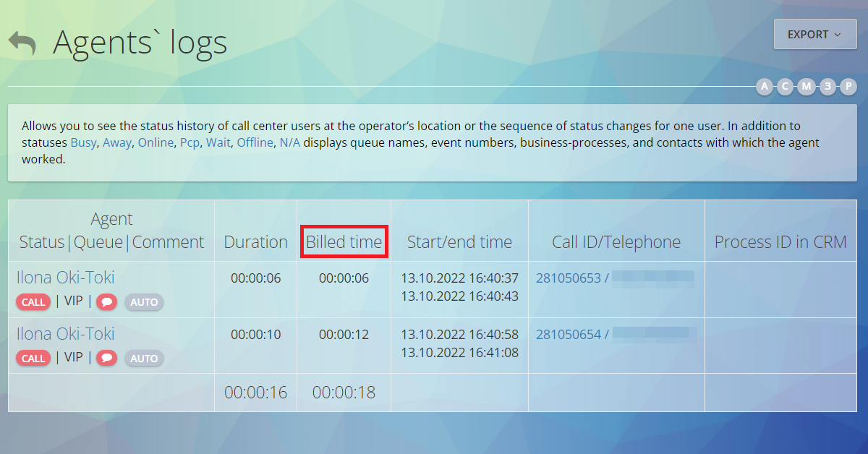Click AUTO badge in the 00:00:06 duration row
This screenshot has height=454, width=868.
144,302
